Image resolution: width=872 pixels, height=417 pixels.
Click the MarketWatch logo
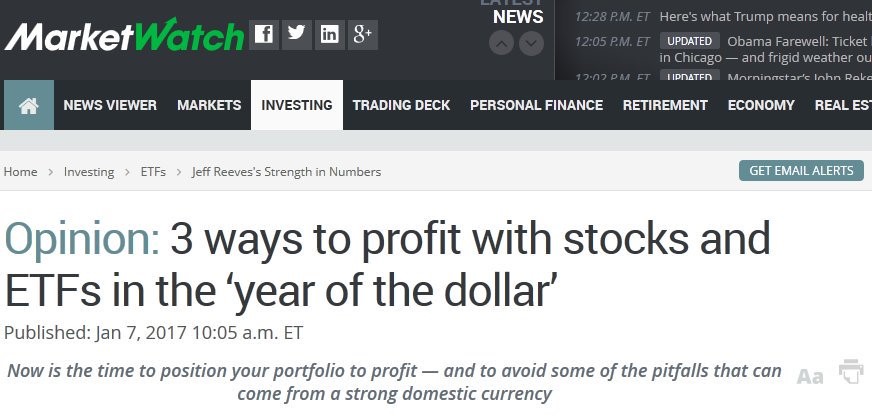tap(124, 36)
